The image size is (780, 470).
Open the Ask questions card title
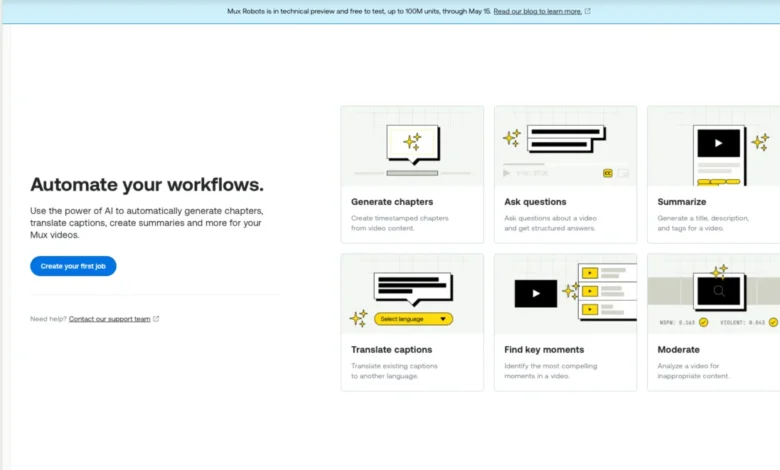coord(535,202)
